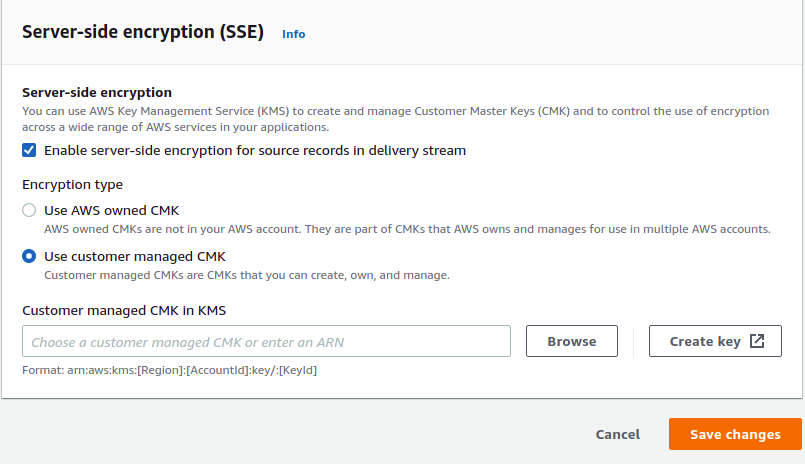Click the orange Save changes button
Viewport: 805px width, 464px height.
coord(735,434)
